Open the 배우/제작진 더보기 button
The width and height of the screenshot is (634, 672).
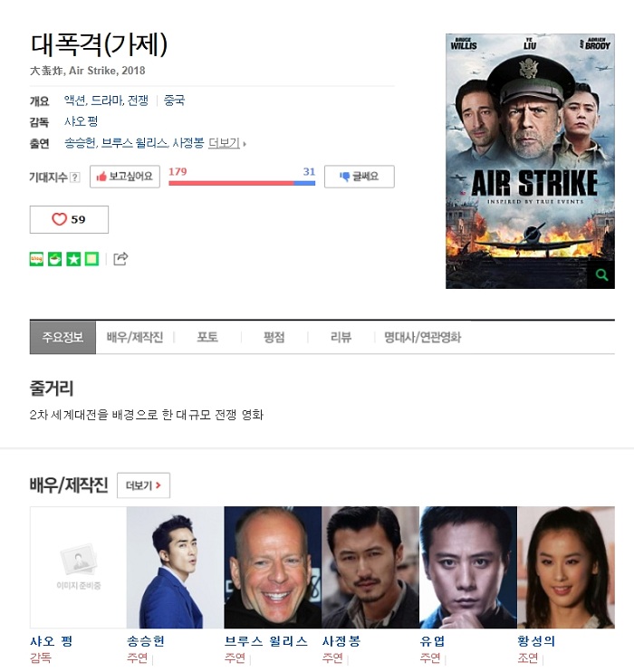144,485
